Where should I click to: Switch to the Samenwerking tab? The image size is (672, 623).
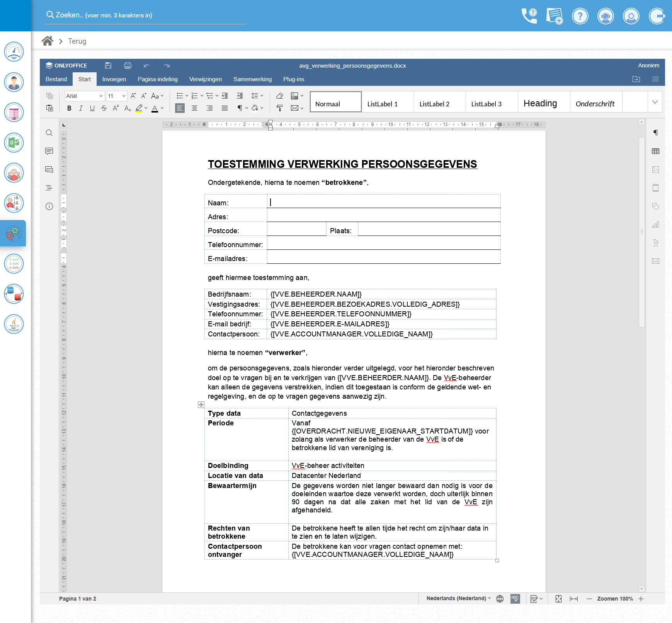point(253,79)
